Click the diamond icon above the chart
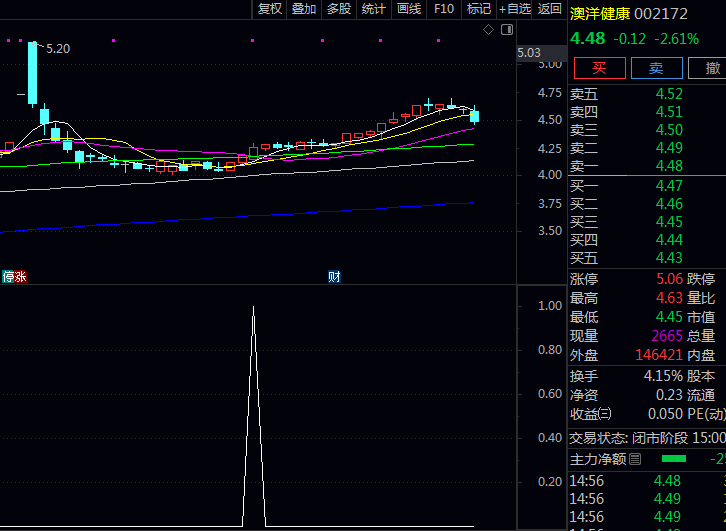Viewport: 726px width, 531px height. click(488, 30)
